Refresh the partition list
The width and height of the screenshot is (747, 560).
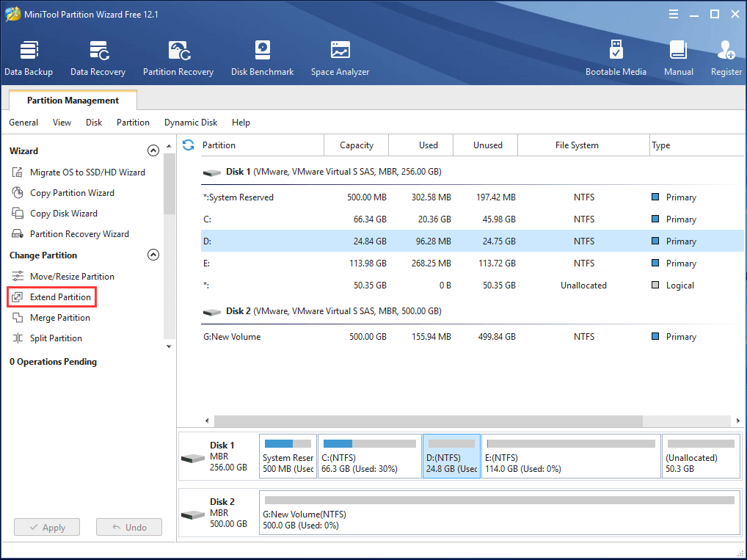coord(189,145)
